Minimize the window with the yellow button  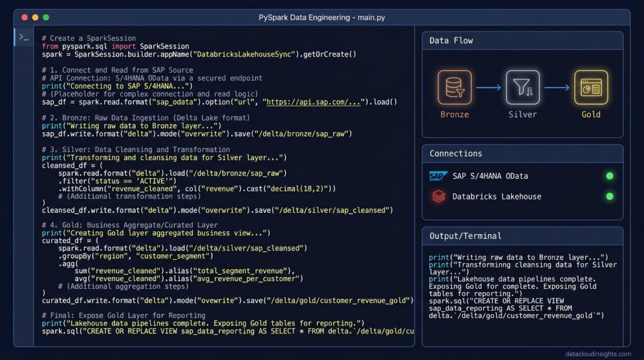coord(35,17)
